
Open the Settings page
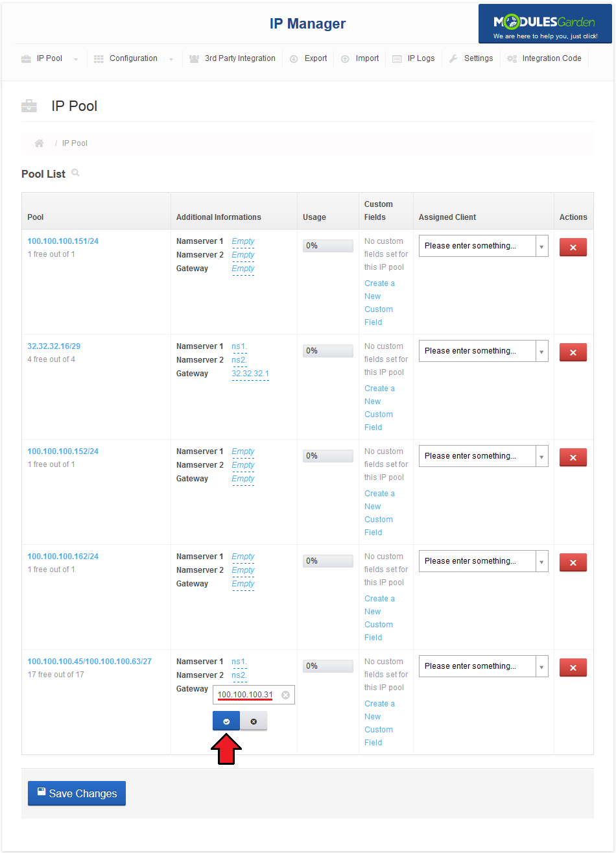[479, 58]
